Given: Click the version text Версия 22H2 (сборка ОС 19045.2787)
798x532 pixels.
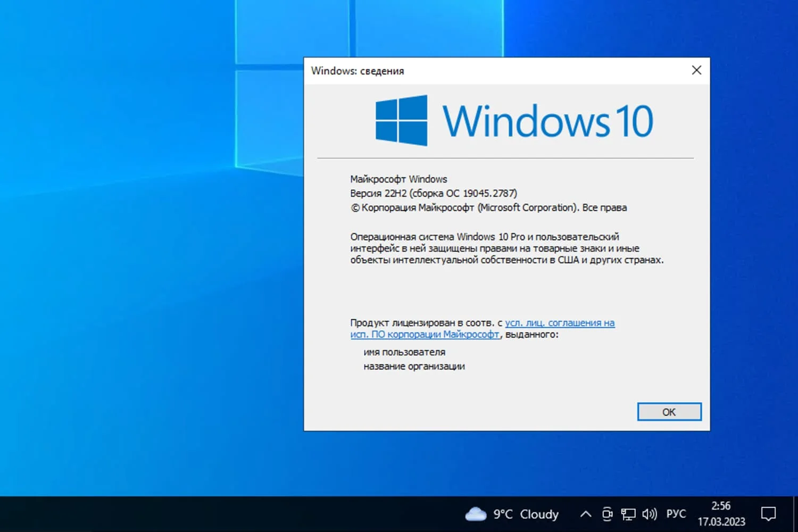Looking at the screenshot, I should [x=434, y=193].
